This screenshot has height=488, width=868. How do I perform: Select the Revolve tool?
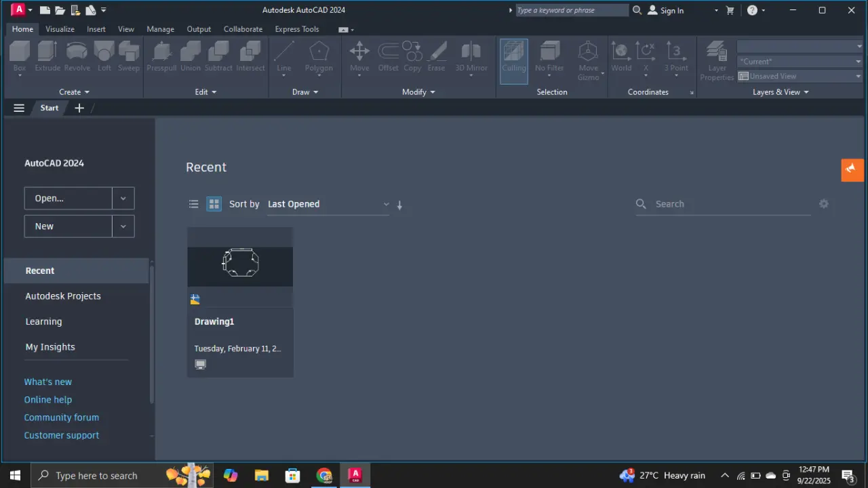[77, 56]
